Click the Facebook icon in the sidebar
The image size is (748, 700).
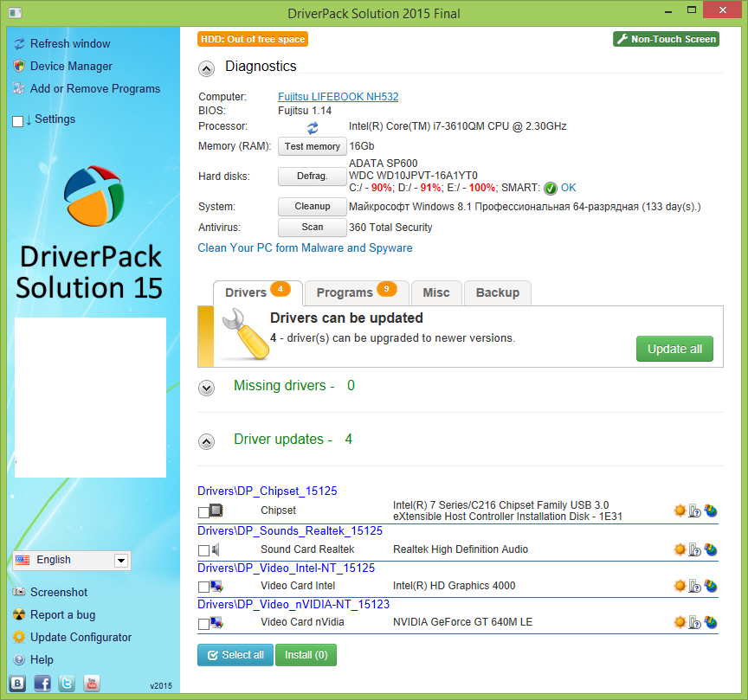[42, 684]
